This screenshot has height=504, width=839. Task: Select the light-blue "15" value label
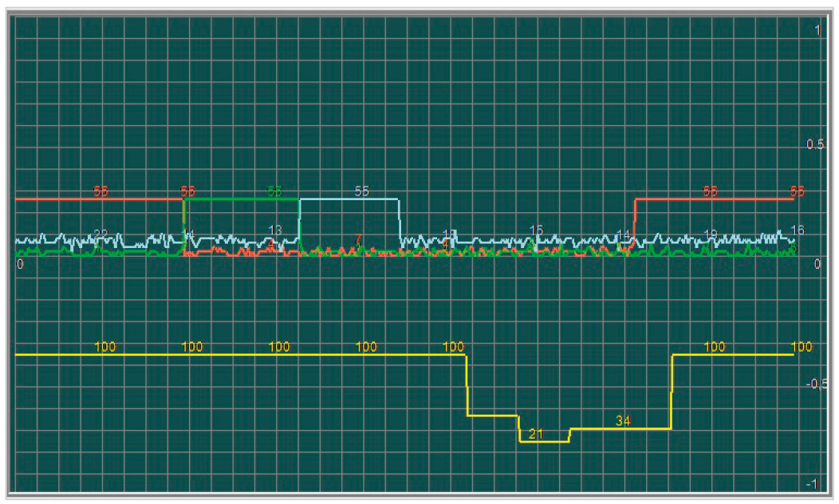tap(536, 230)
